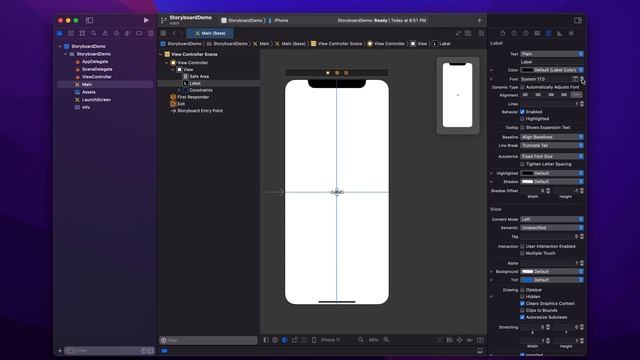Image resolution: width=640 pixels, height=360 pixels.
Task: Select the Main (Base) editor tab
Action: point(210,33)
